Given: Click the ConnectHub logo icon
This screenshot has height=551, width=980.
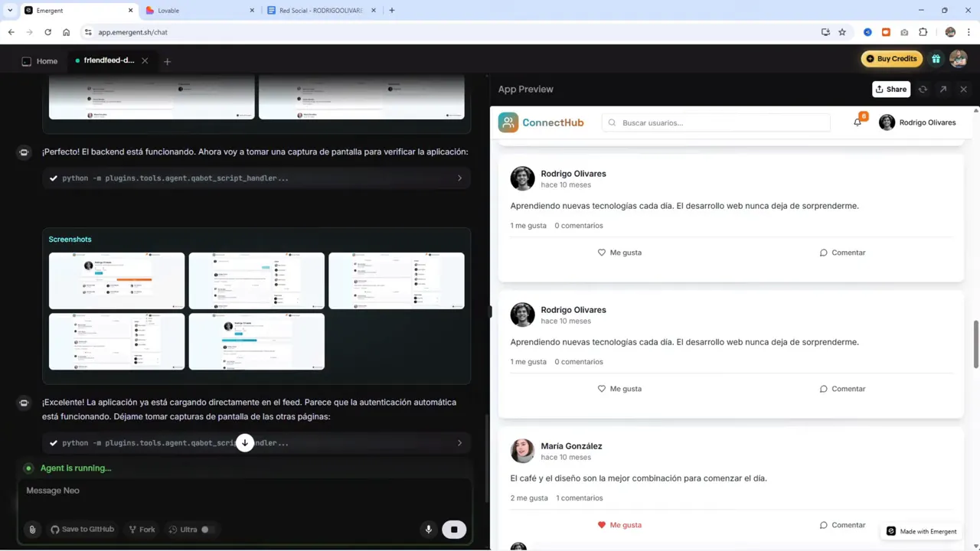Looking at the screenshot, I should 508,122.
